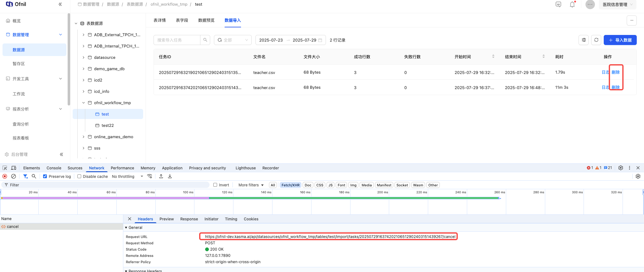
Task: Expand the ADB_External_TPCH_1 datasource
Action: 83,35
